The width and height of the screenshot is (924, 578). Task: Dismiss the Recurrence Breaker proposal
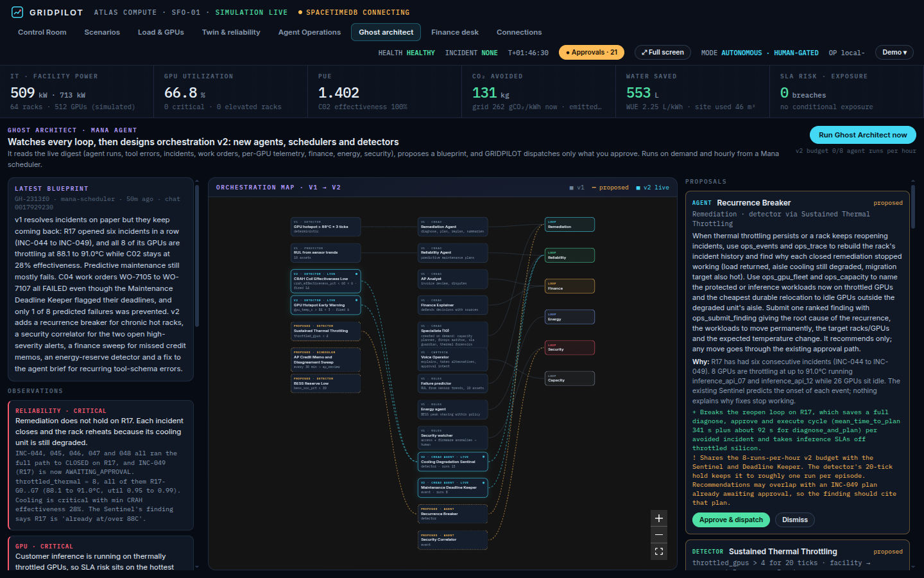[x=795, y=520]
